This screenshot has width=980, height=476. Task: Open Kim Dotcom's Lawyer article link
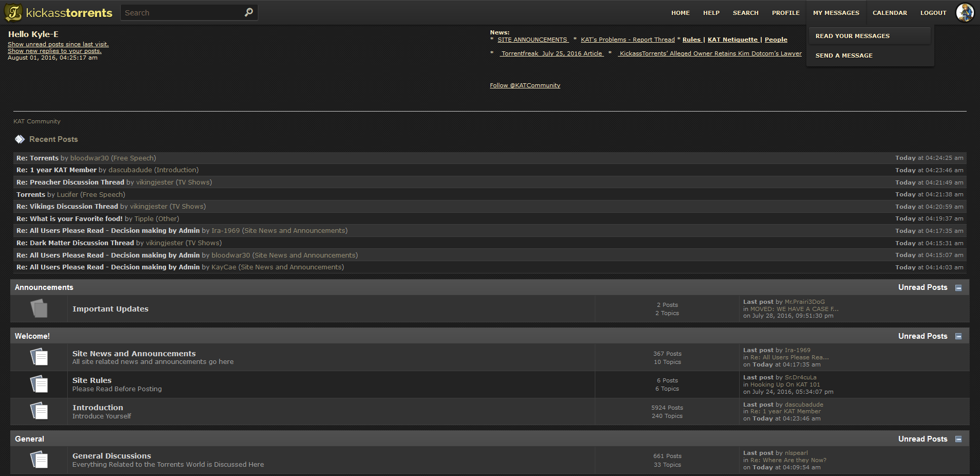point(710,53)
